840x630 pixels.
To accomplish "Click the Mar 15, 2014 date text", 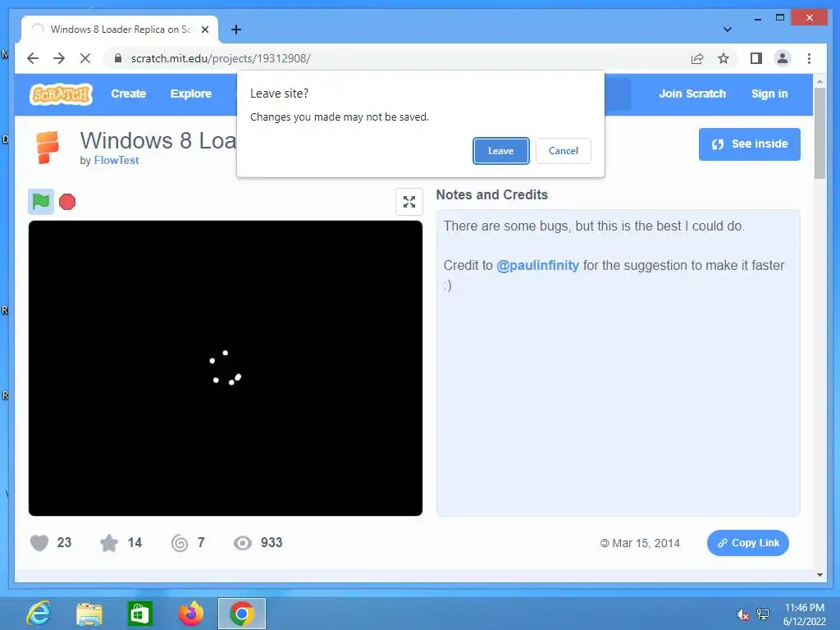I will (x=646, y=543).
